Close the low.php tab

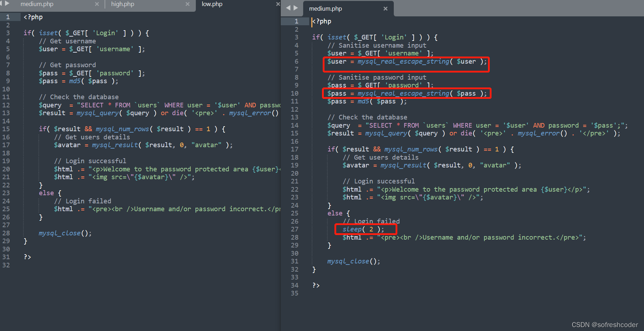point(278,4)
